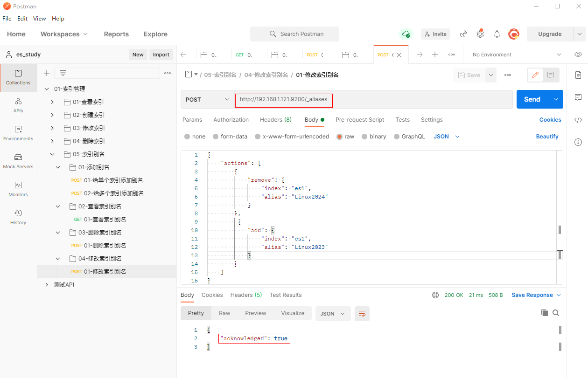Toggle the response line wrap icon
This screenshot has height=378, width=588.
(362, 314)
